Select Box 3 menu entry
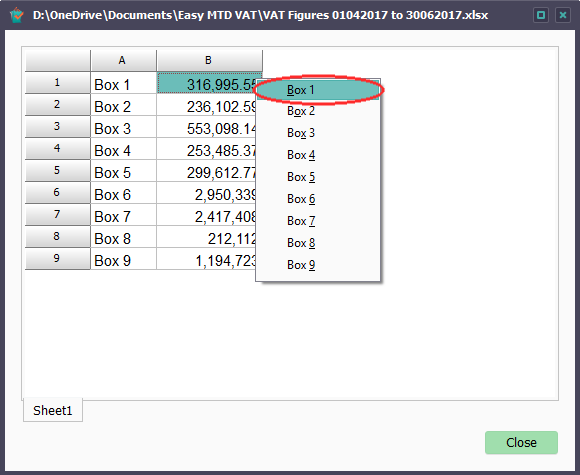 click(318, 133)
